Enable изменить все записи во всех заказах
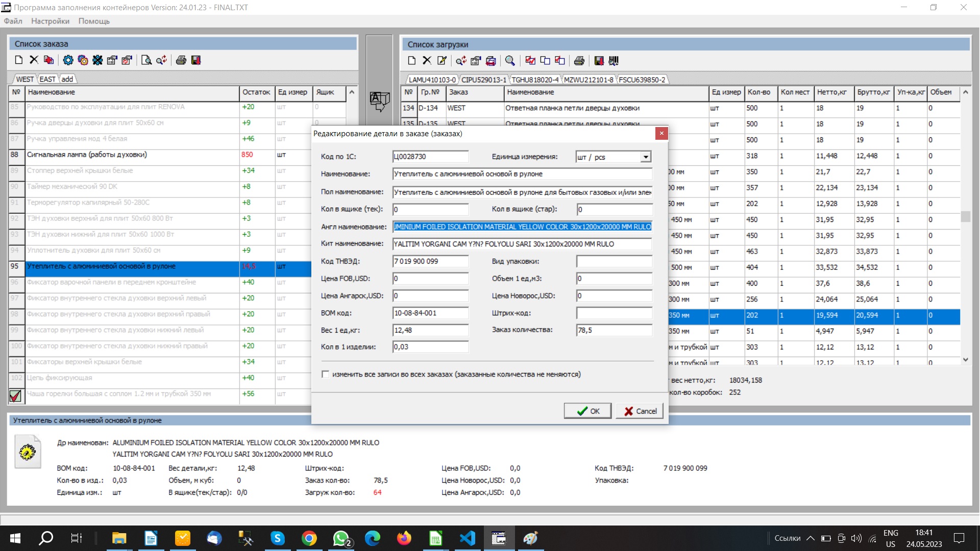 [325, 374]
